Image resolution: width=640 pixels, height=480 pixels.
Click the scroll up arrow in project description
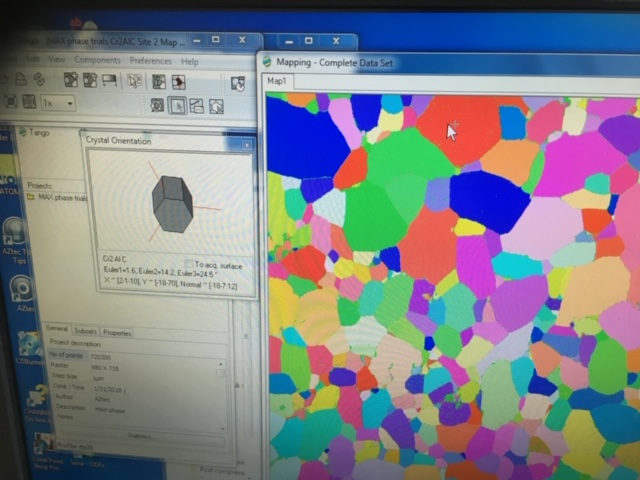tap(221, 364)
